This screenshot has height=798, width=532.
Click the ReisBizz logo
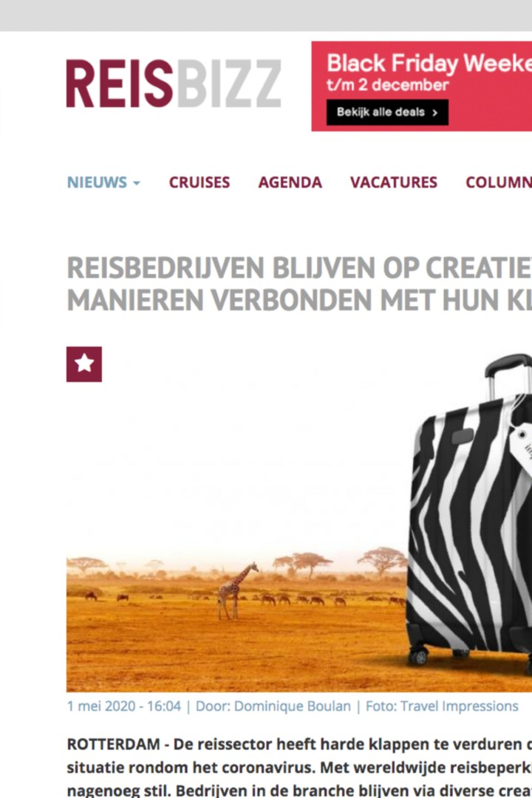pos(174,83)
